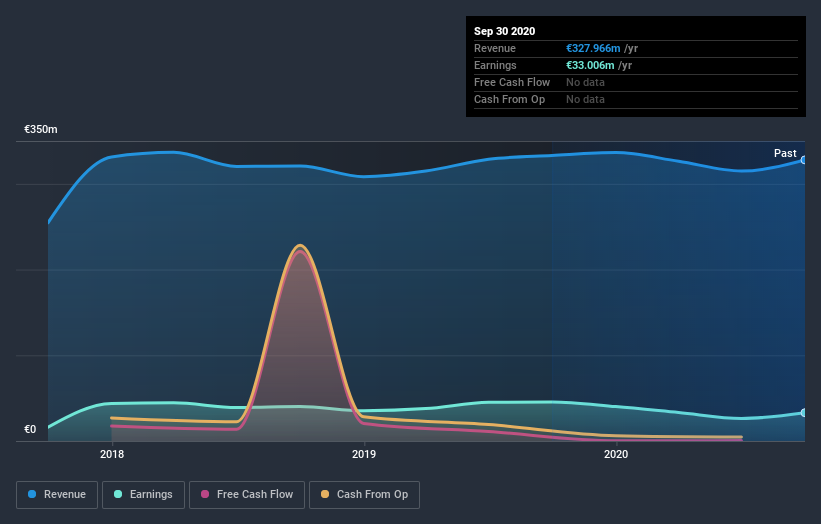Click the pink Free Cash Flow legend dot
This screenshot has width=821, height=524.
(x=205, y=494)
